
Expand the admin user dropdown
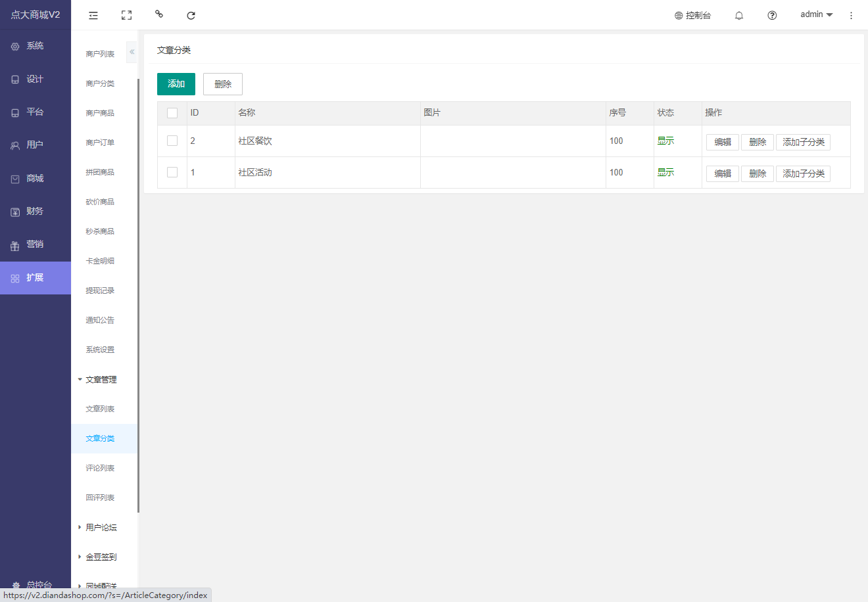pos(817,14)
